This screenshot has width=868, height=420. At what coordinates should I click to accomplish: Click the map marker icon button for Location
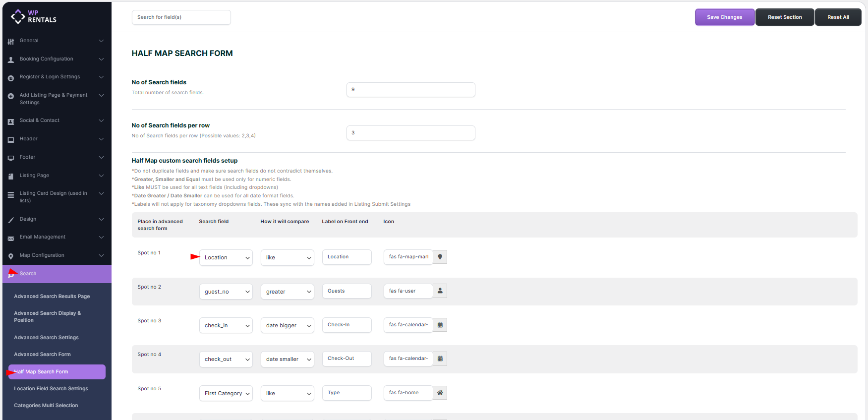click(x=440, y=257)
